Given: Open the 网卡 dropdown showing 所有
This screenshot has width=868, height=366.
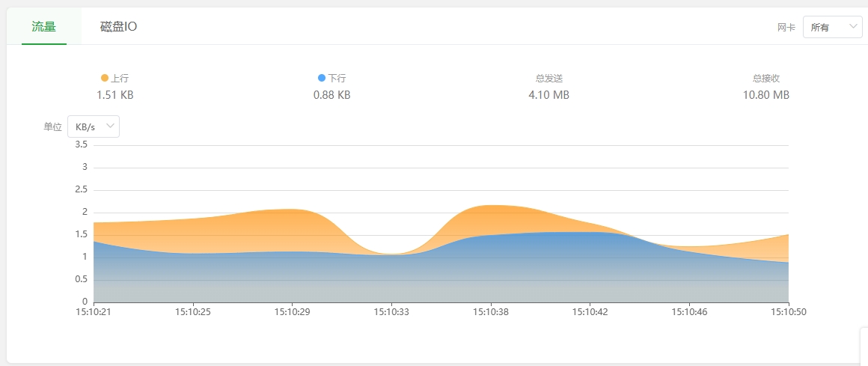Looking at the screenshot, I should tap(832, 27).
